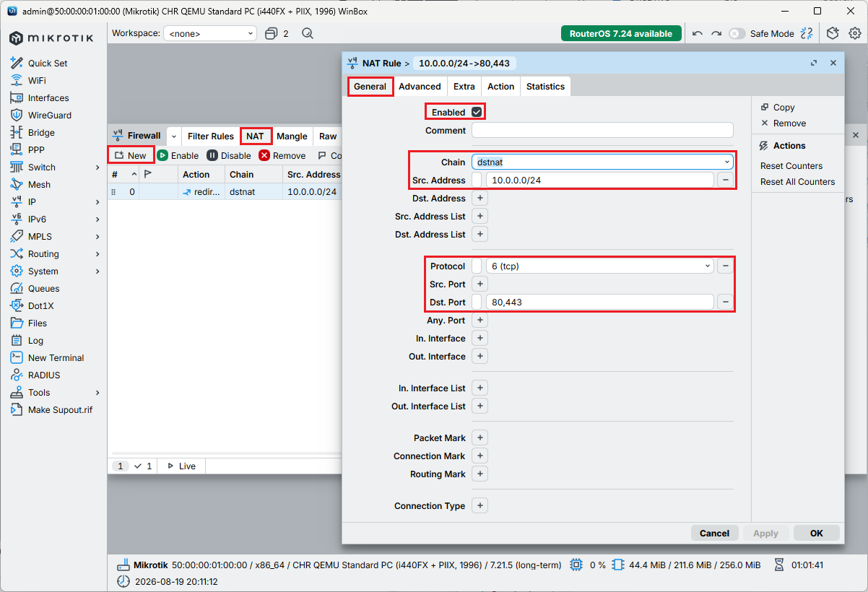The image size is (868, 592).
Task: Toggle the Safe Mode switch
Action: tap(737, 33)
